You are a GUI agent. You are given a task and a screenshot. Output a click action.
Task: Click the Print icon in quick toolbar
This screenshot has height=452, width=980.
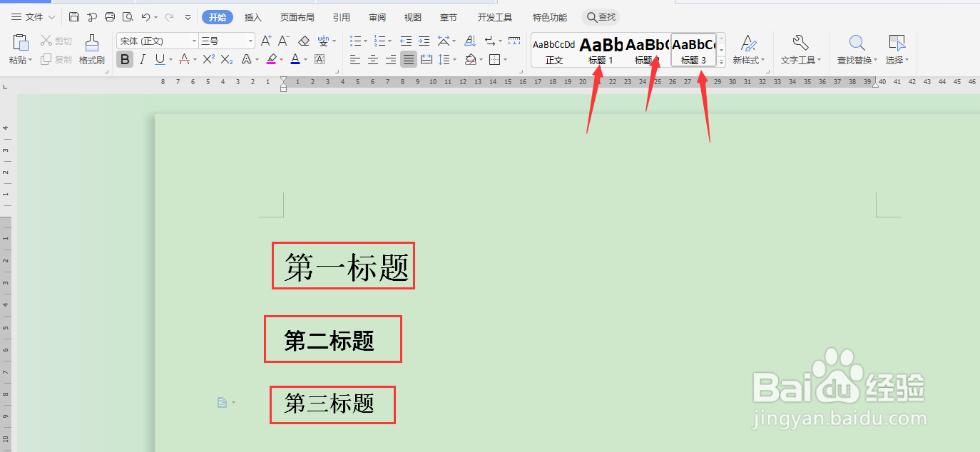(x=110, y=17)
